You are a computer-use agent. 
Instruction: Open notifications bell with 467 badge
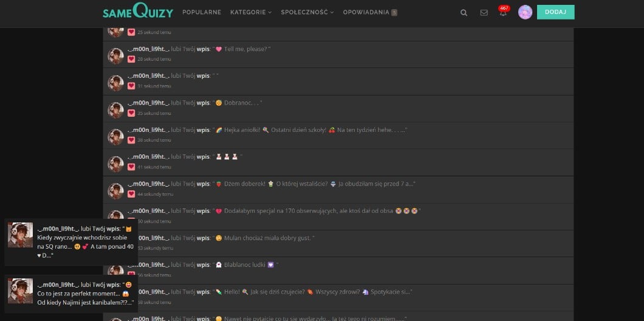[x=503, y=13]
